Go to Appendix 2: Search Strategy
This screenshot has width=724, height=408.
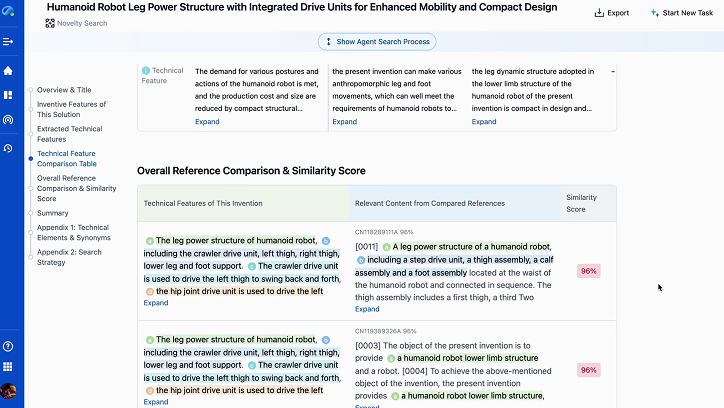click(x=69, y=257)
